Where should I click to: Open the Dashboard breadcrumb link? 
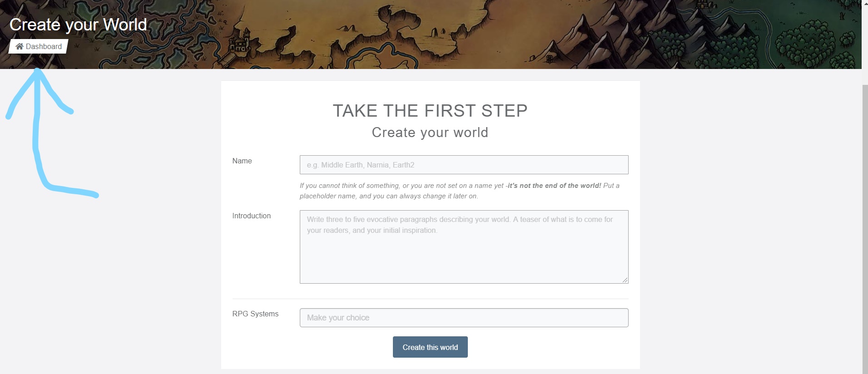click(44, 46)
